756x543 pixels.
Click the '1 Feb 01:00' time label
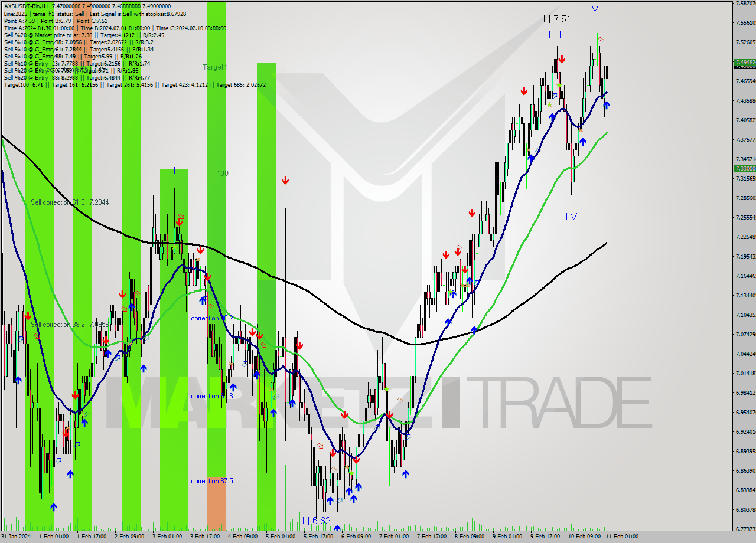[53, 537]
